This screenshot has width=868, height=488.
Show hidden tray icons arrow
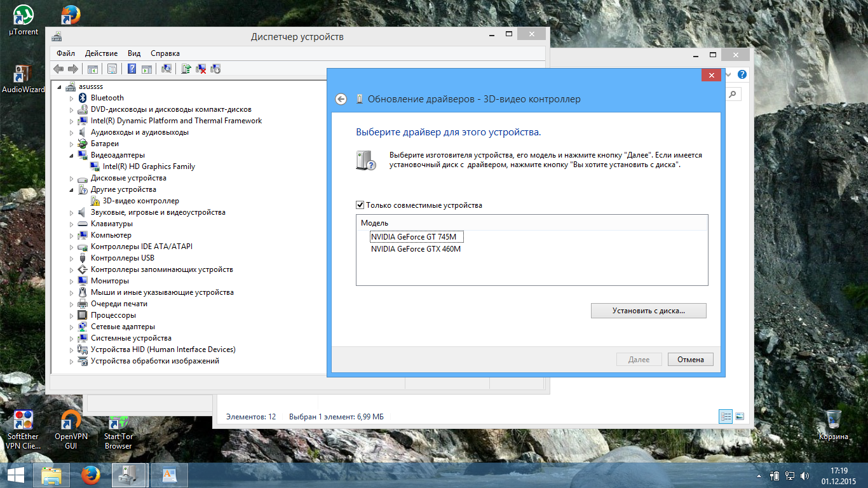[x=759, y=476]
